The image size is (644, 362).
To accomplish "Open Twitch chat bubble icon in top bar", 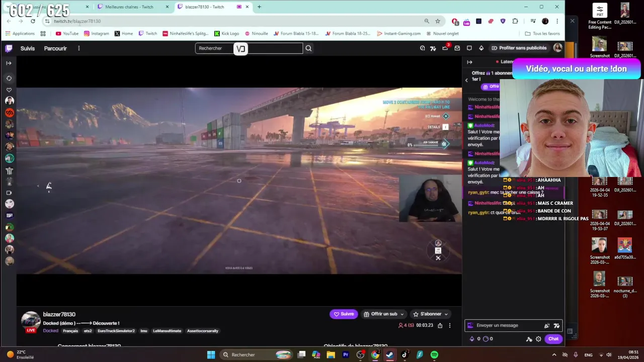I will pyautogui.click(x=469, y=48).
